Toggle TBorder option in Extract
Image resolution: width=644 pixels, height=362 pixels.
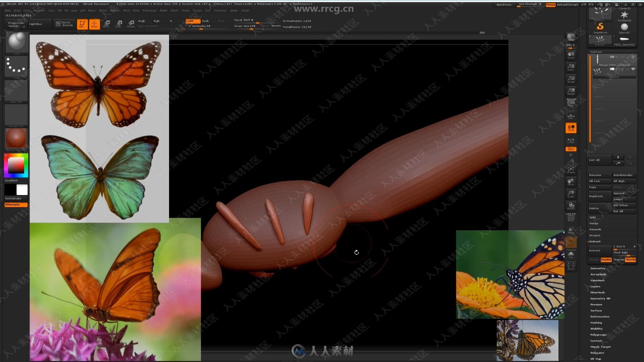pos(631,259)
